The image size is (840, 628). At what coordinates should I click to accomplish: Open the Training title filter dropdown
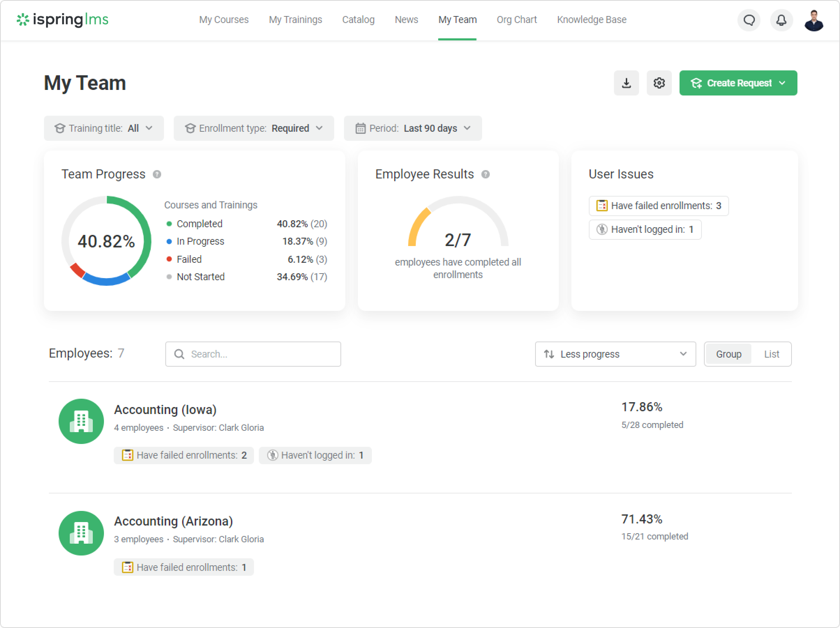pos(104,128)
